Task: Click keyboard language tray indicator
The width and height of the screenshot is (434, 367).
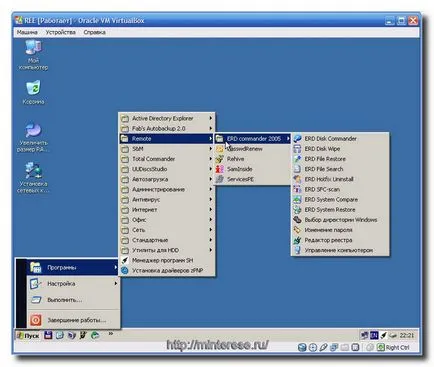Action: [x=374, y=335]
